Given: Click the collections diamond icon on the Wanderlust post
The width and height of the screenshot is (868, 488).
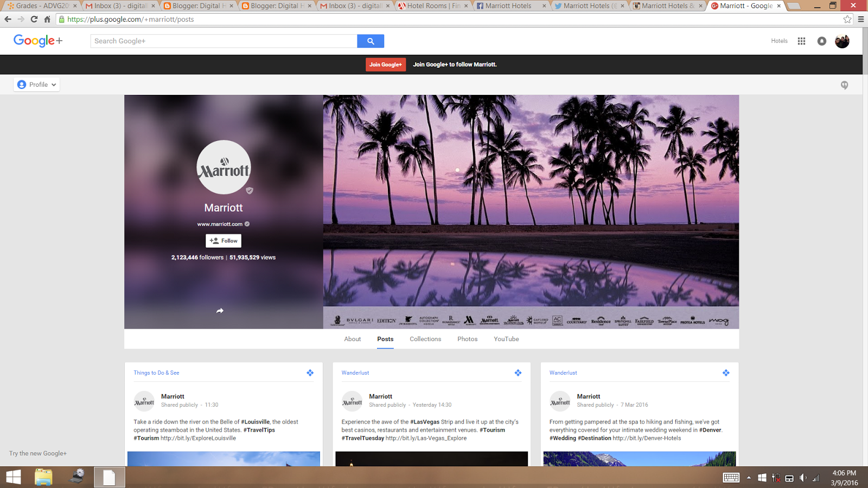Looking at the screenshot, I should coord(518,373).
